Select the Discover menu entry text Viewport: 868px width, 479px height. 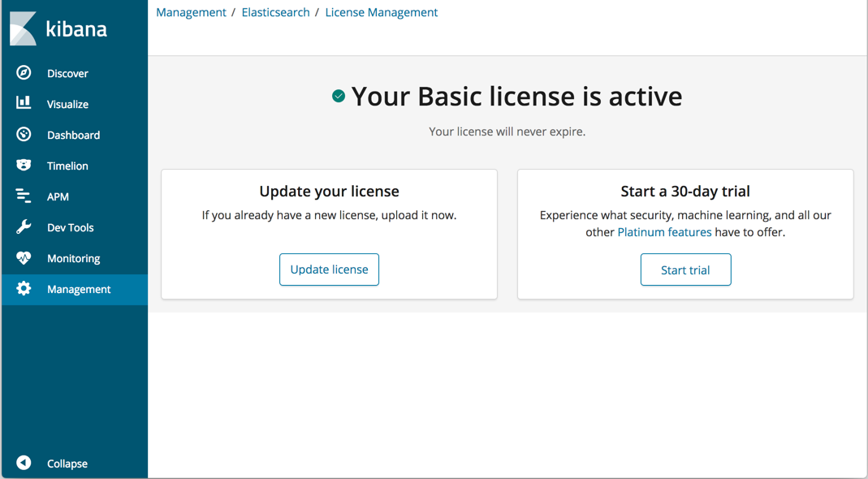click(x=68, y=73)
